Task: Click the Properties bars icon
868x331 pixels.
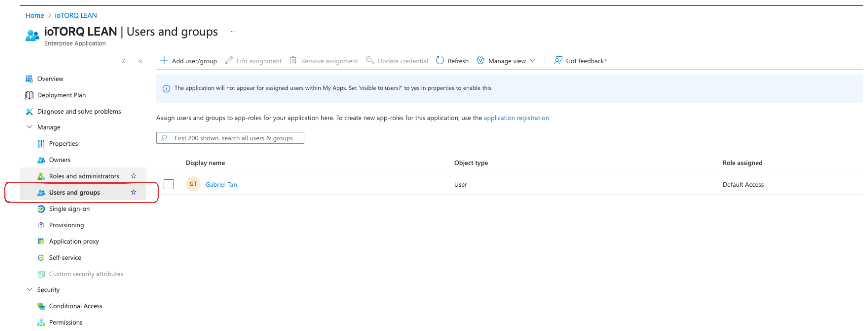Action: click(41, 143)
